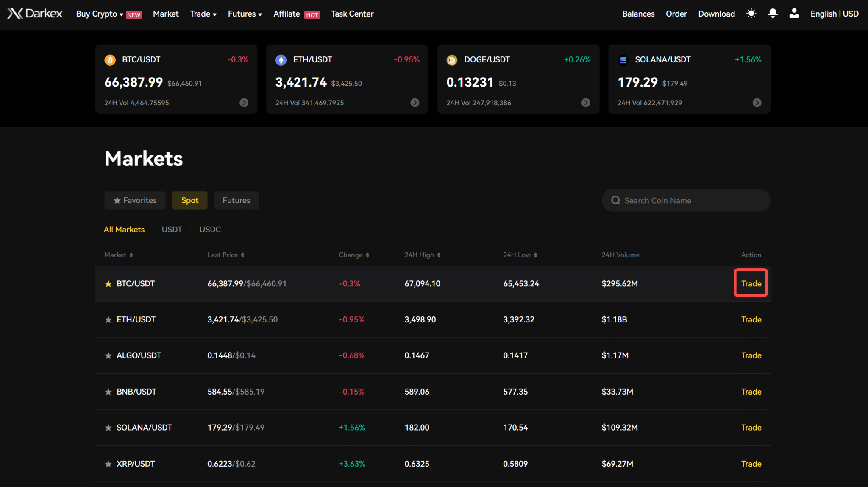Open the Trade button for BTC/USDT
The image size is (868, 487).
[x=751, y=283]
